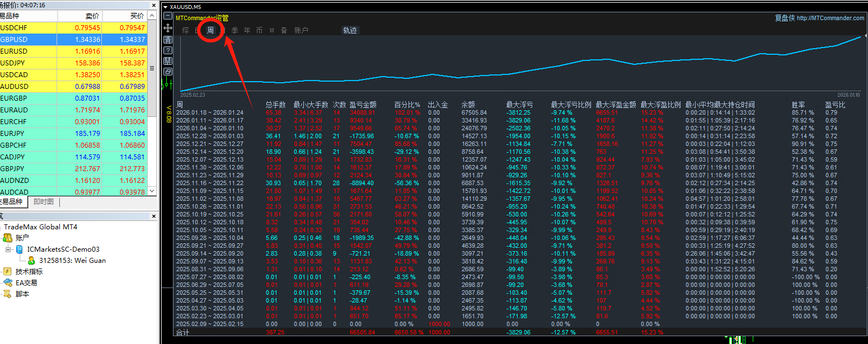868x344 pixels.
Task: Open the http://MTCommander.com link
Action: (830, 18)
